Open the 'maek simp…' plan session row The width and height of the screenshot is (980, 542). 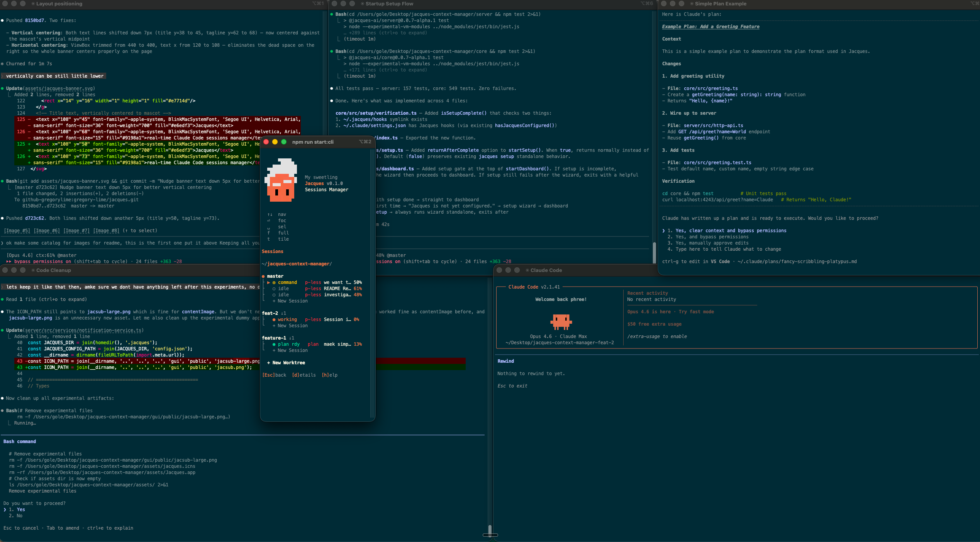(x=317, y=344)
